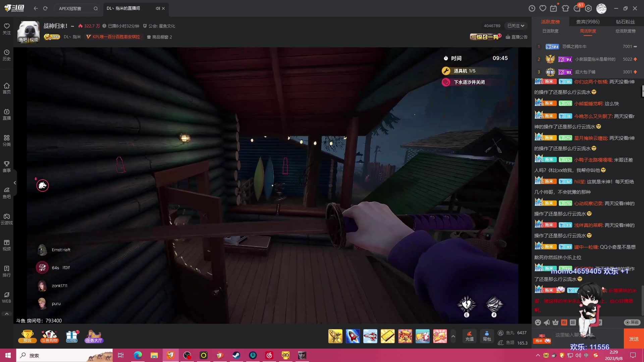Viewport: 644px width, 362px height.
Task: Open the heart favorites icon in title bar
Action: (x=543, y=8)
